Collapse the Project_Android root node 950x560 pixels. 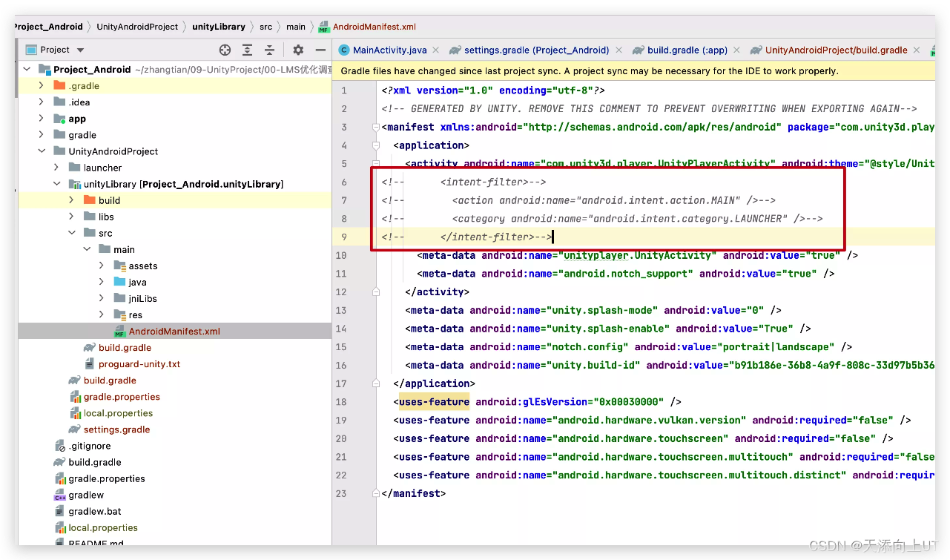[27, 70]
